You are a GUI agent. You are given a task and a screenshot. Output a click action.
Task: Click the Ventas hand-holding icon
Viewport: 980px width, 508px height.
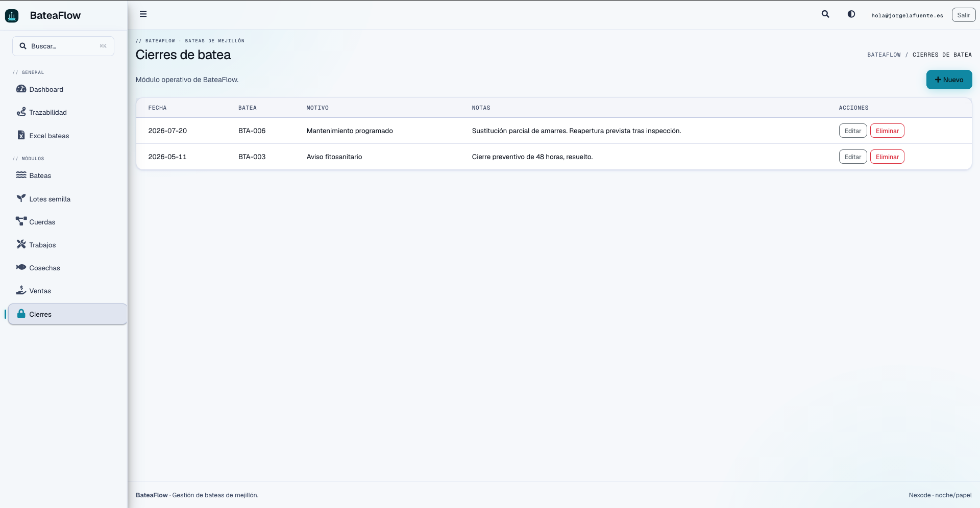(x=21, y=290)
